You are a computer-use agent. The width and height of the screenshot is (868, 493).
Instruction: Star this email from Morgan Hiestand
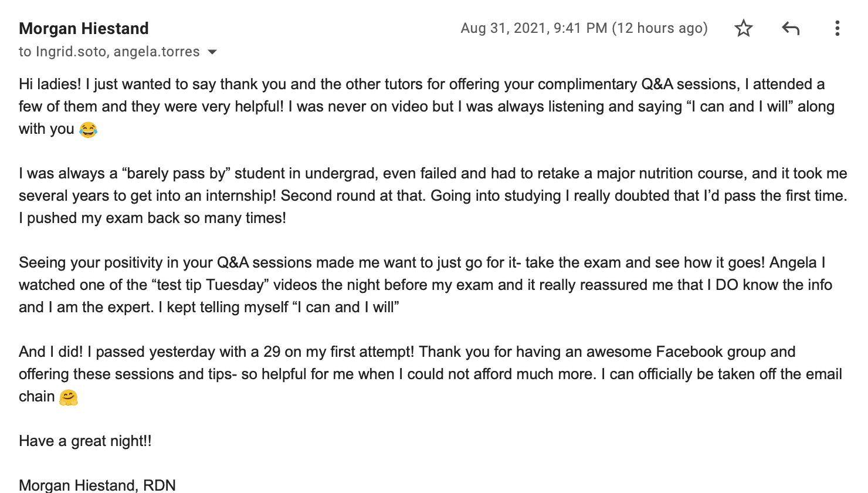point(744,28)
